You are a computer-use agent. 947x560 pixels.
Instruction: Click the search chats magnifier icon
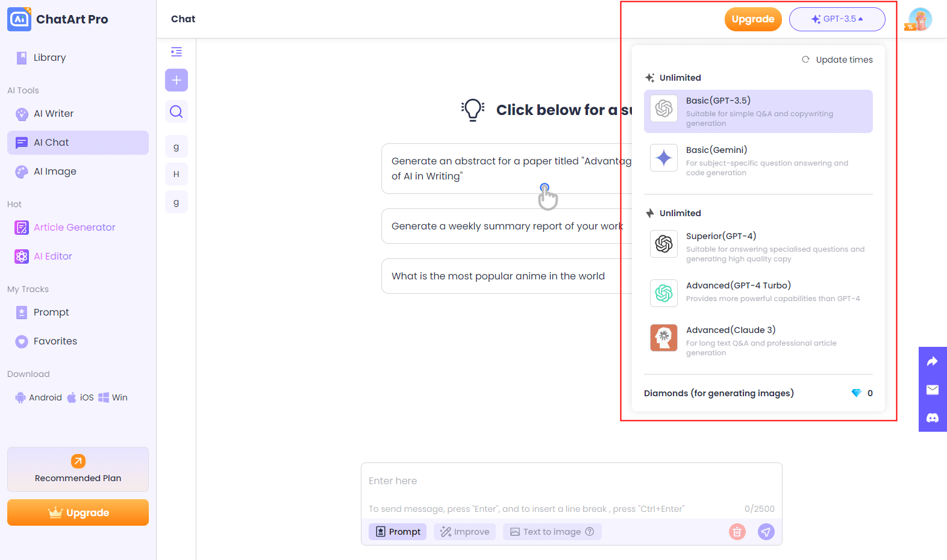click(177, 111)
